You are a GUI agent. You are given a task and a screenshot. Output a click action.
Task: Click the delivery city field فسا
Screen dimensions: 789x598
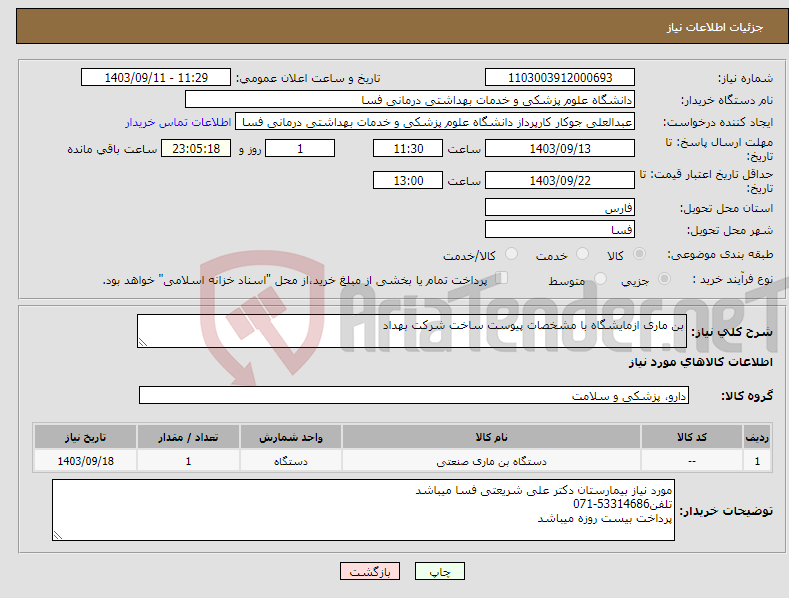pos(560,230)
